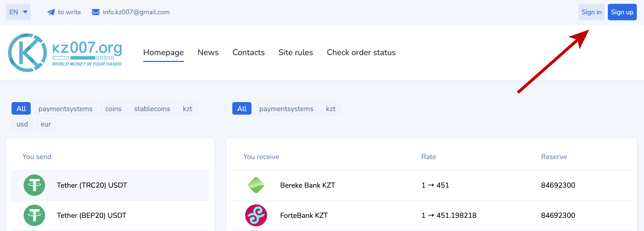Filter receive list by paymentsystems
The image size is (644, 231).
click(286, 109)
